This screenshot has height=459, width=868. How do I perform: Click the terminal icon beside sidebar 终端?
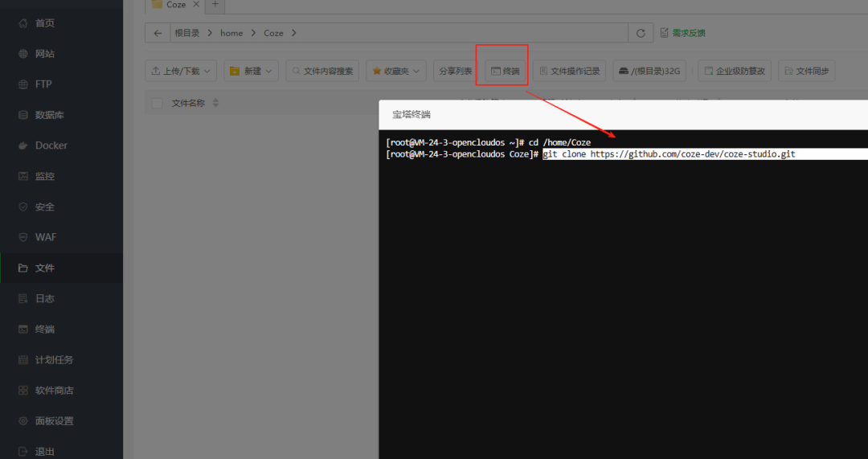[23, 329]
